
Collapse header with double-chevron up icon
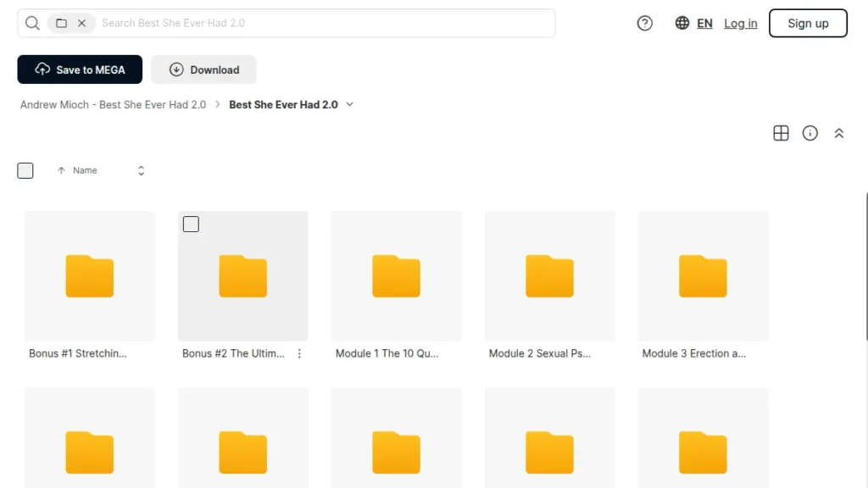(838, 133)
